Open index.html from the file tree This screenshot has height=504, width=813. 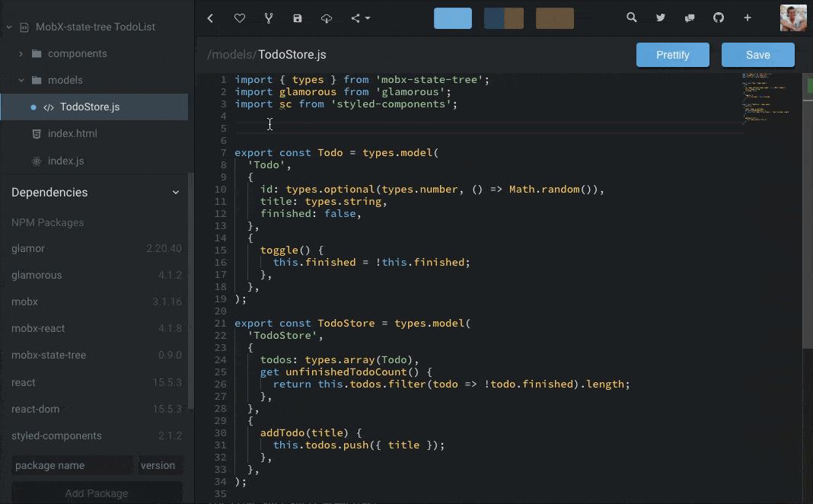pyautogui.click(x=72, y=133)
